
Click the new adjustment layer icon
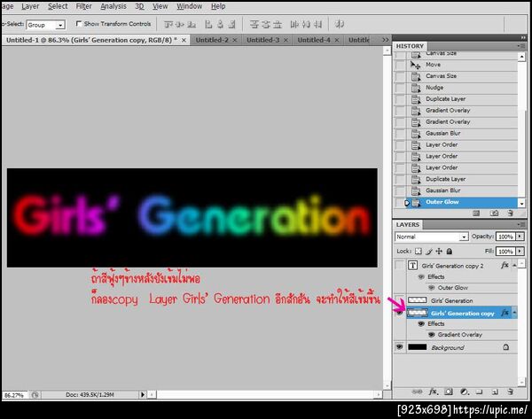click(465, 392)
